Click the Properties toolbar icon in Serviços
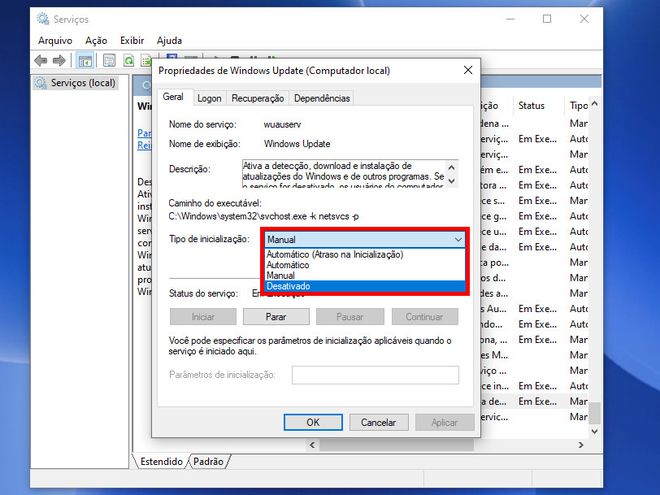 point(109,61)
